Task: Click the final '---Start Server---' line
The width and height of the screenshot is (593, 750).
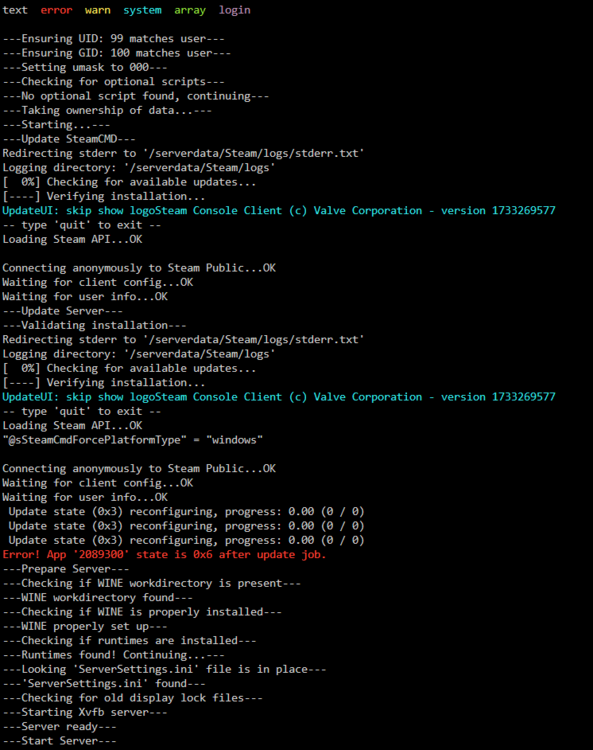Action: (x=59, y=741)
